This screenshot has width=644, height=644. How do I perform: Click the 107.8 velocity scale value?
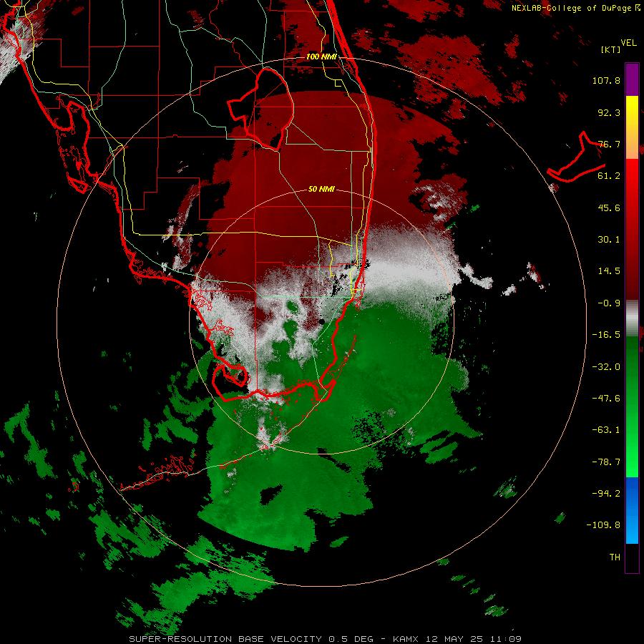pos(606,80)
